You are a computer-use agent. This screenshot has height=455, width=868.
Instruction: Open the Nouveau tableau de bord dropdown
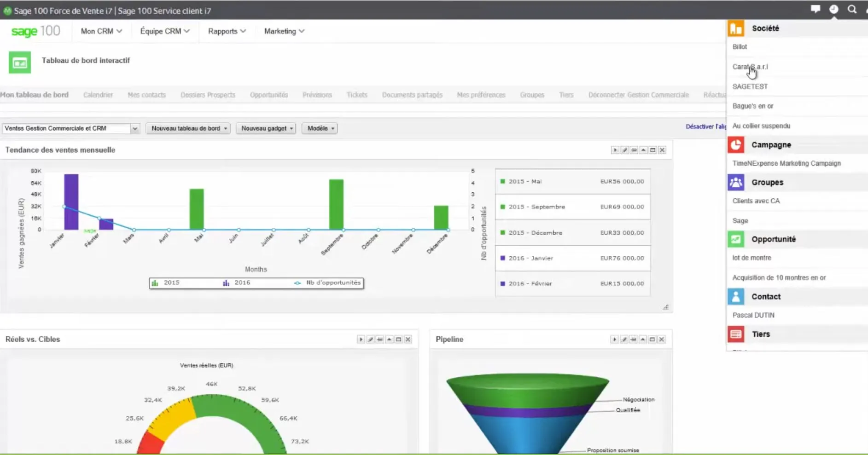pos(188,128)
